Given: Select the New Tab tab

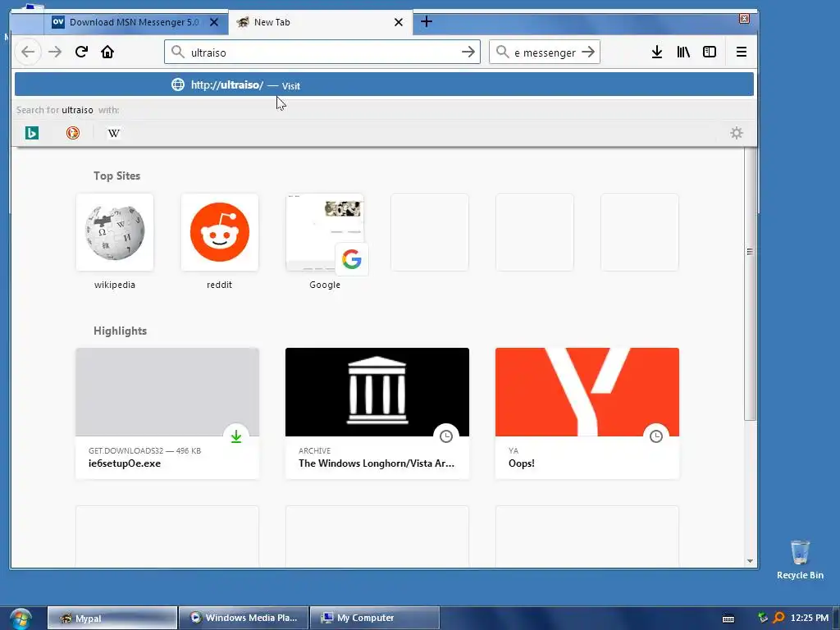Looking at the screenshot, I should (321, 22).
